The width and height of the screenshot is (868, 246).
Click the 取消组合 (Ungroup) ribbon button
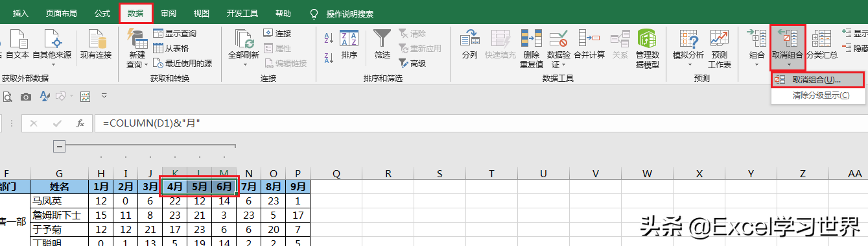click(x=788, y=47)
